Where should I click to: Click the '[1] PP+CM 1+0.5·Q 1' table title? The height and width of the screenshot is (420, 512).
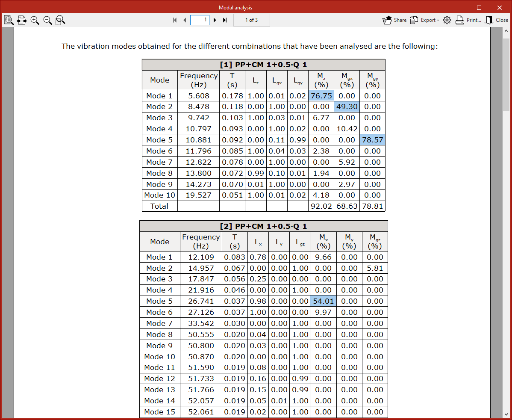[264, 65]
